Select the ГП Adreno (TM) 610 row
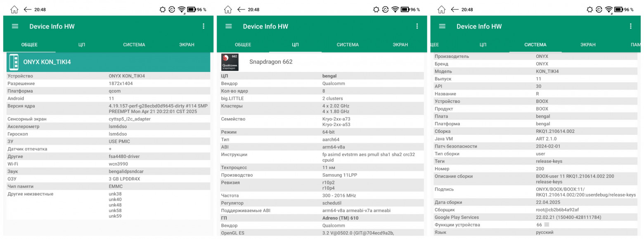Screen dimensions: 644x239 tap(322, 218)
